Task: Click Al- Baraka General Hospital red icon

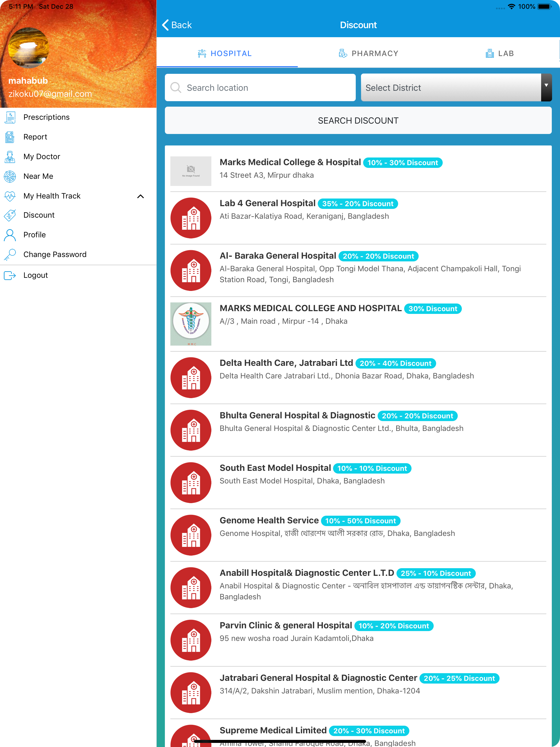Action: pyautogui.click(x=191, y=270)
